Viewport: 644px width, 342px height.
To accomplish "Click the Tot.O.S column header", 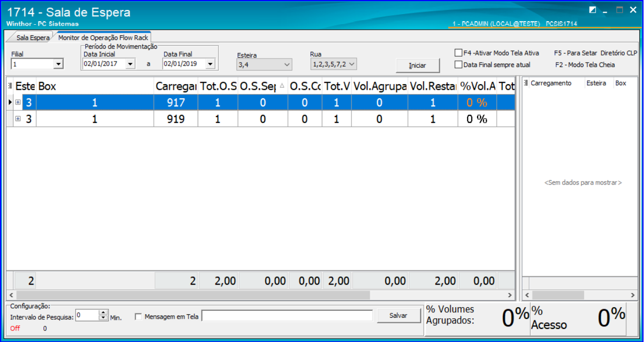I will click(x=218, y=86).
